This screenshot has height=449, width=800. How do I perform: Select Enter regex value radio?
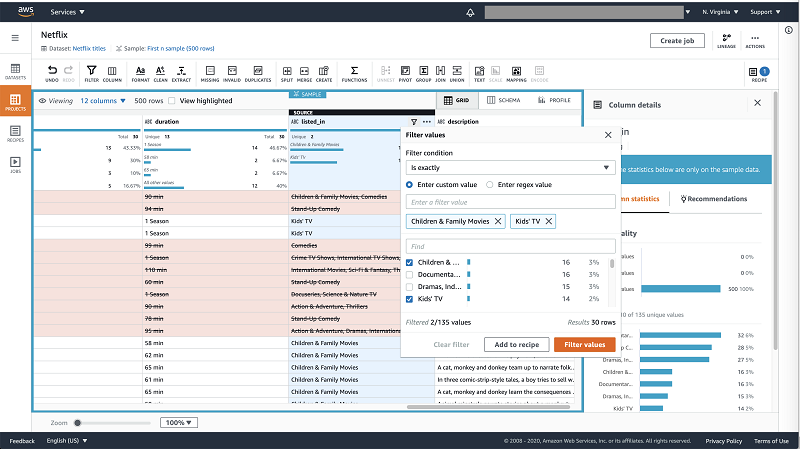coord(490,185)
